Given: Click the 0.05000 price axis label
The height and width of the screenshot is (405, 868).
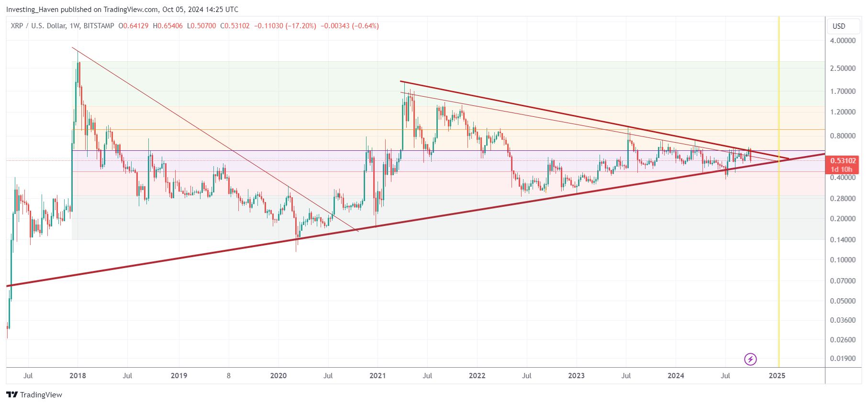Looking at the screenshot, I should pyautogui.click(x=843, y=301).
